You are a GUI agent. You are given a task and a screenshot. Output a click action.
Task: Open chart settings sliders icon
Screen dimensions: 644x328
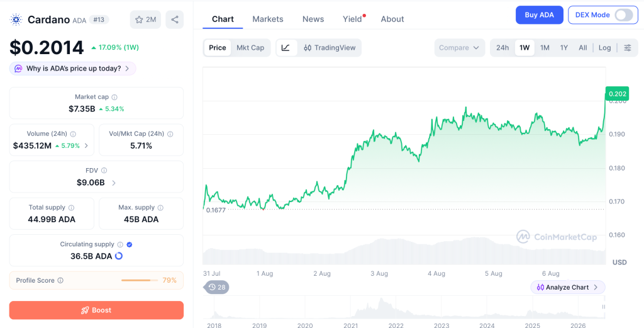pyautogui.click(x=628, y=48)
